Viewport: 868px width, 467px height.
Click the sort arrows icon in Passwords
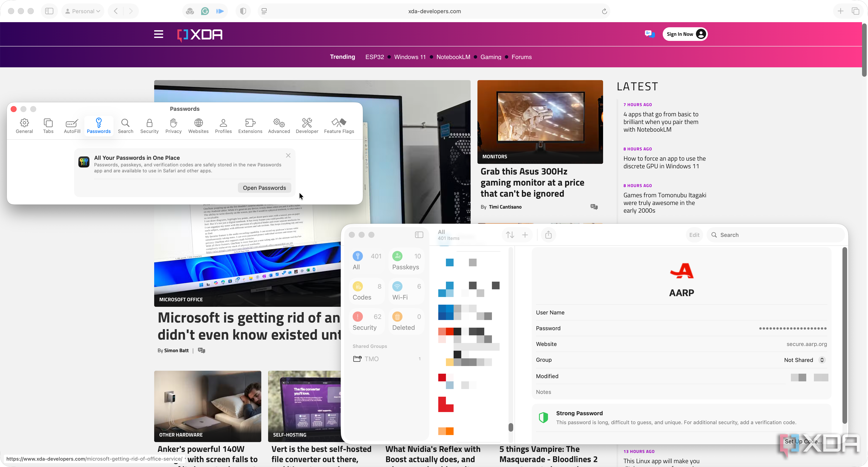[x=510, y=235]
